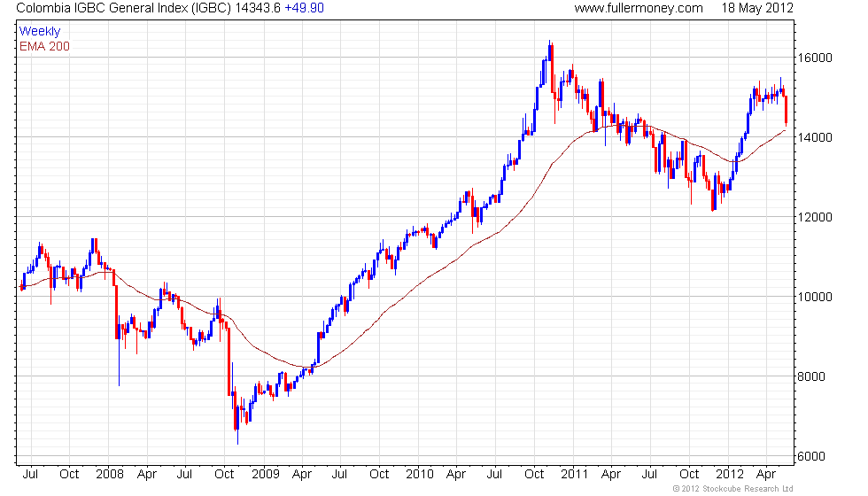Click the 10000 y-axis label

coord(814,298)
